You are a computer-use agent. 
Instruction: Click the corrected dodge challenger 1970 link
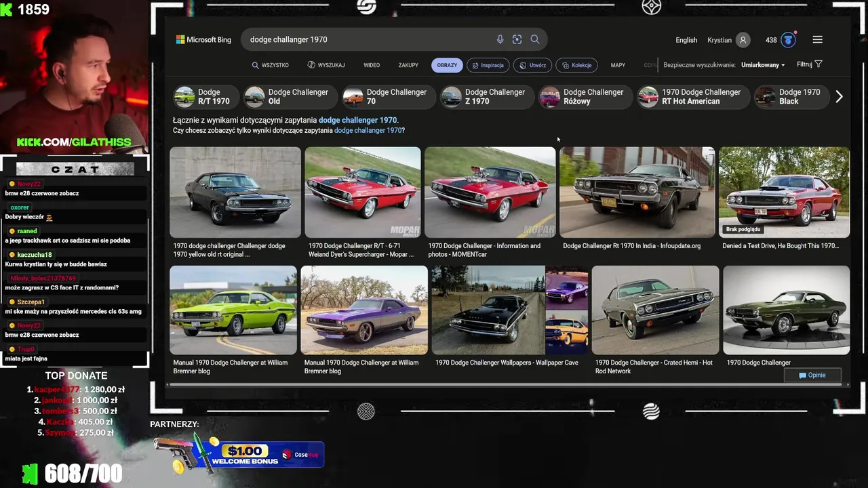click(x=357, y=120)
